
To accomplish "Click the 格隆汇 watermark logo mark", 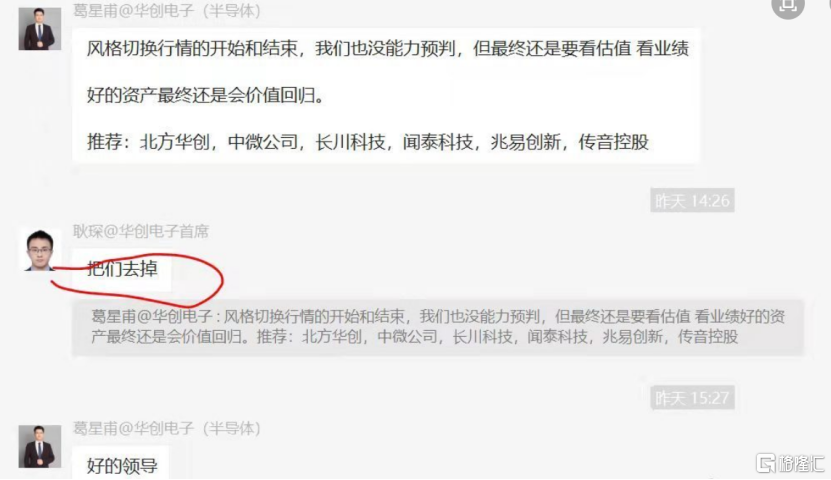I will point(765,463).
